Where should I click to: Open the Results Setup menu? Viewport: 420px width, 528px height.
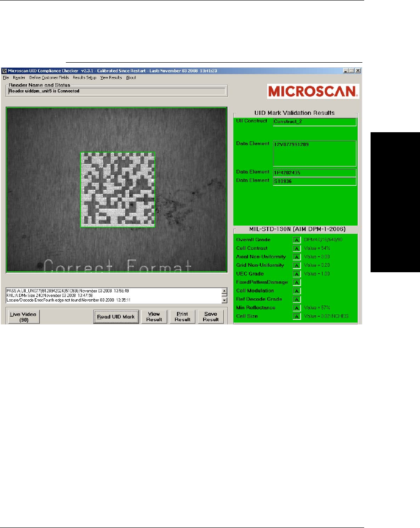tap(85, 77)
